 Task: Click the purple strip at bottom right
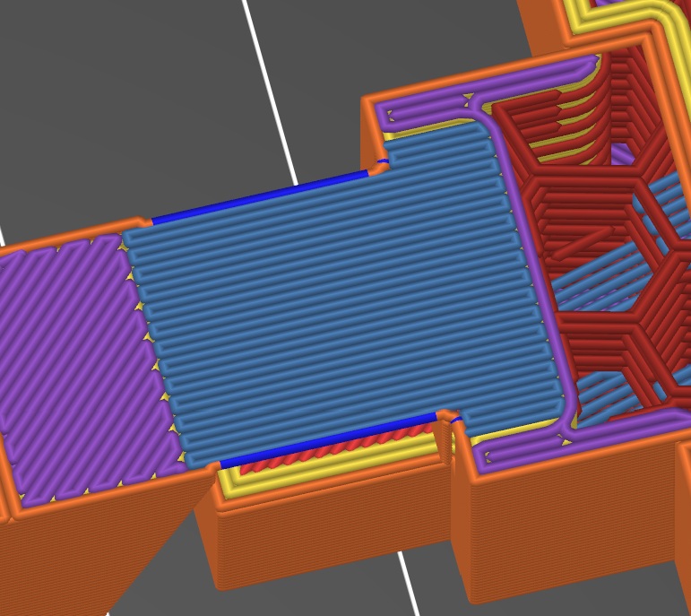[x=574, y=445]
